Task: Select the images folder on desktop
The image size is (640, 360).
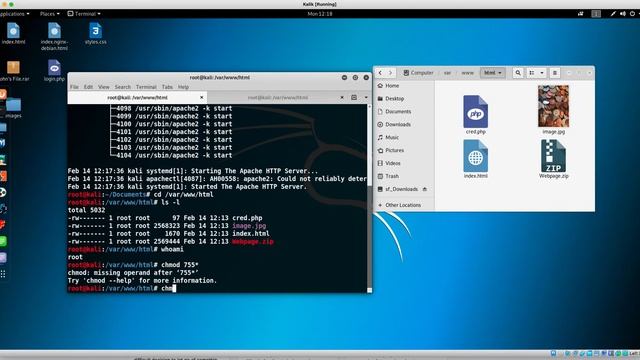Action: pos(13,107)
